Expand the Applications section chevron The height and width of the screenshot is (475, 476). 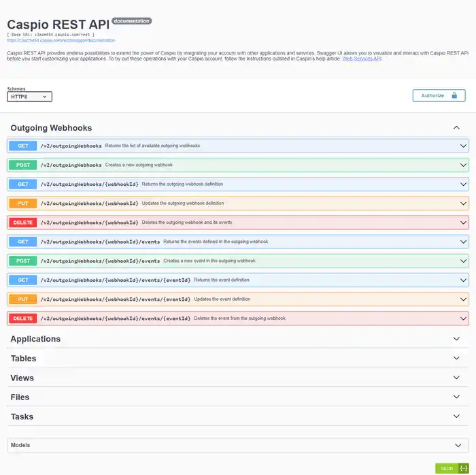pyautogui.click(x=456, y=339)
